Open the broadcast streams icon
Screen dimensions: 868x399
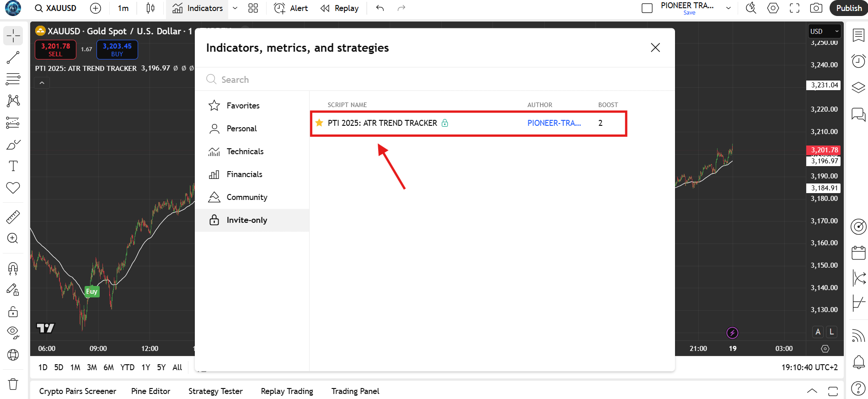pyautogui.click(x=858, y=336)
